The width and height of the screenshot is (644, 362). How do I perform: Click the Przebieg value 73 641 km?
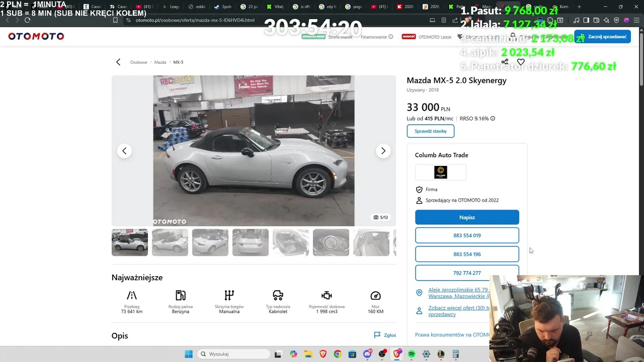point(132,312)
